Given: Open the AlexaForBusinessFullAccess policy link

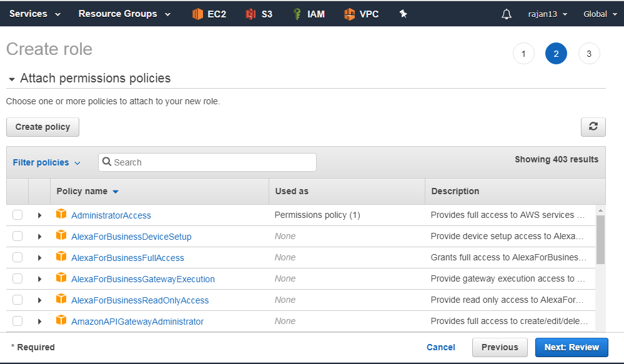Looking at the screenshot, I should pyautogui.click(x=127, y=258).
